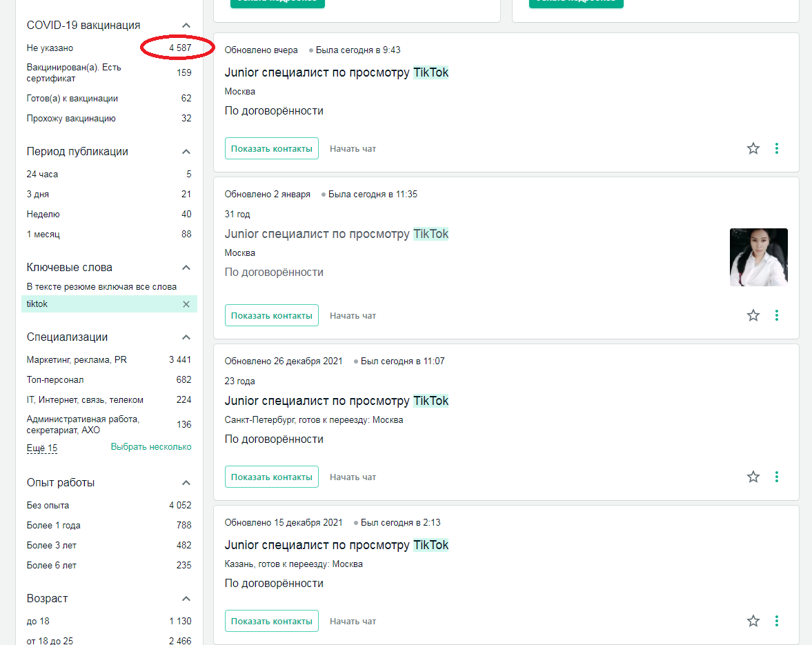Open first Junior специалист TikTok resume title

337,72
